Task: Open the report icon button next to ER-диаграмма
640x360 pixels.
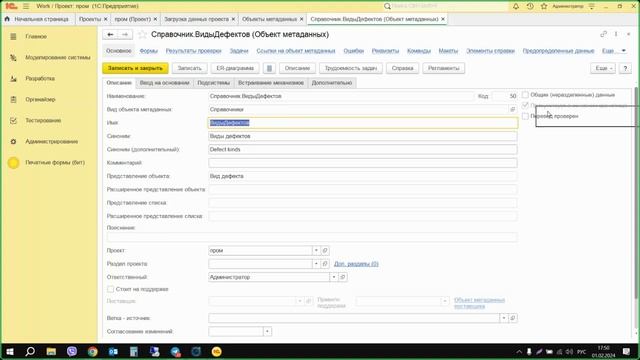Action: point(269,68)
